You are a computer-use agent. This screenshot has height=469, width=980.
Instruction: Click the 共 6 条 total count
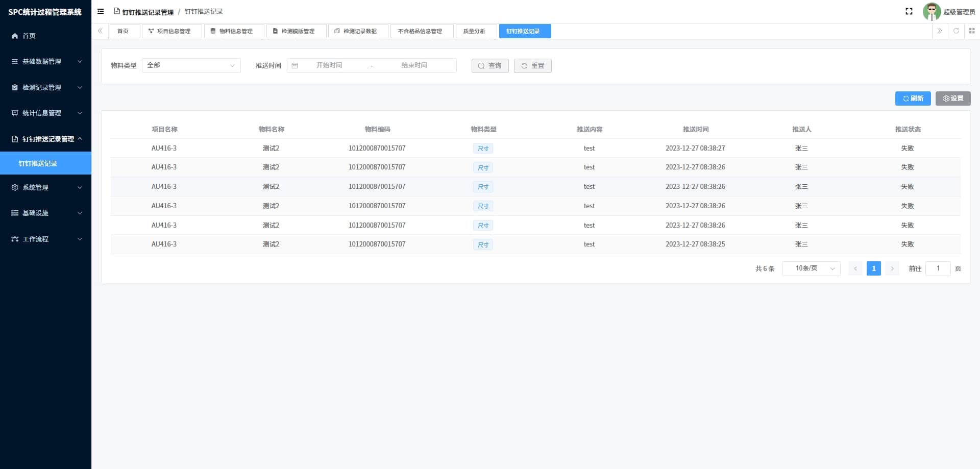point(765,268)
